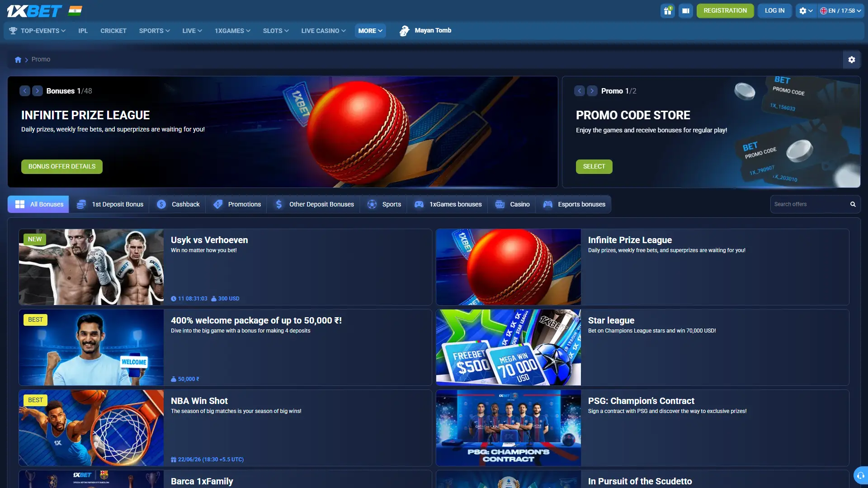Open In Pursuit of the Scudetto title
Viewport: 868px width, 488px height.
[640, 481]
